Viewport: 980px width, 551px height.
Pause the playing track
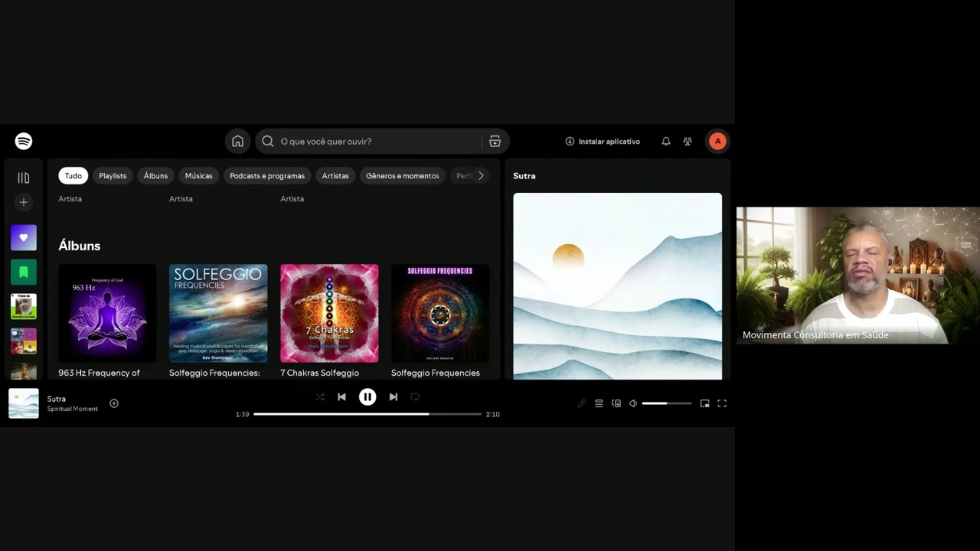(x=368, y=397)
